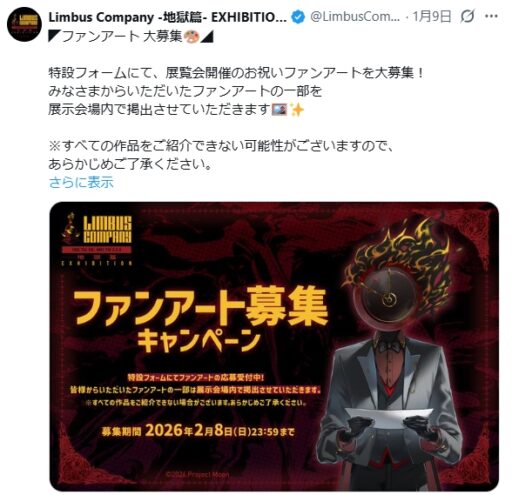Click the ファンアート 大募集 headline text
This screenshot has height=495, width=512.
point(121,36)
